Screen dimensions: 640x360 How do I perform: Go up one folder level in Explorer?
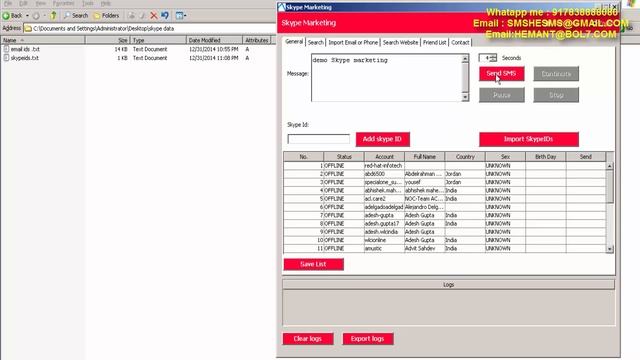(x=53, y=16)
